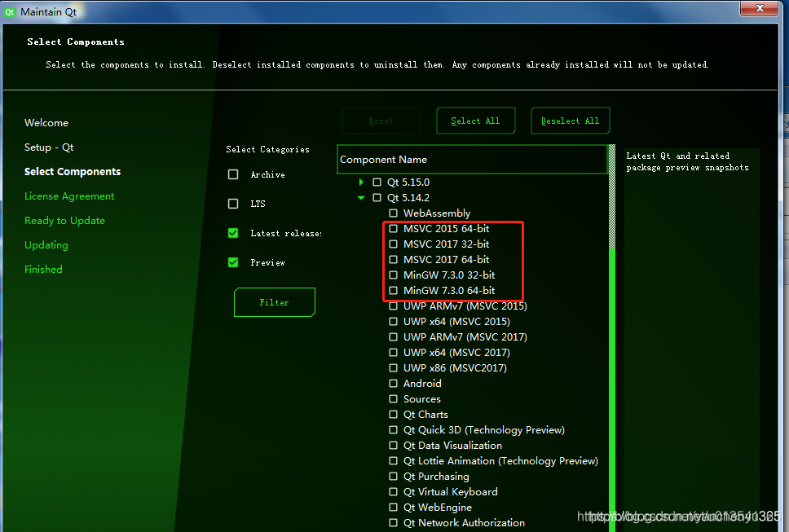Uncheck the Preview category checkbox
This screenshot has width=789, height=532.
(233, 262)
